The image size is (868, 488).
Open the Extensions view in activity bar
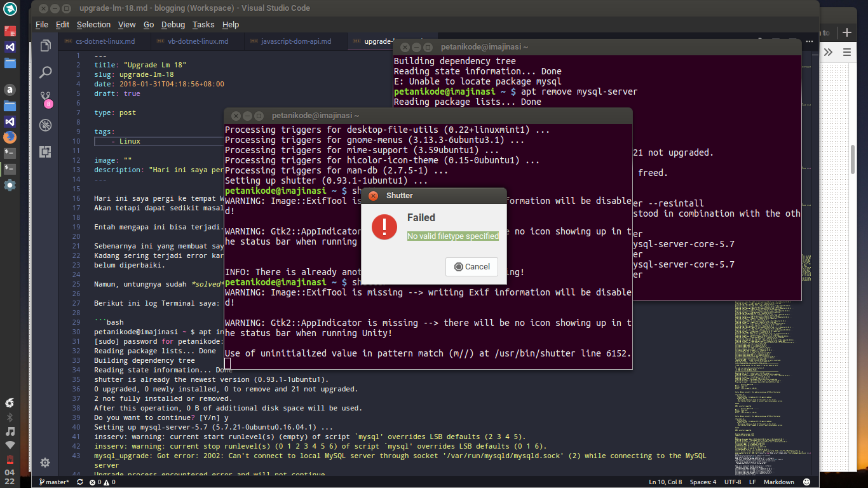click(45, 151)
